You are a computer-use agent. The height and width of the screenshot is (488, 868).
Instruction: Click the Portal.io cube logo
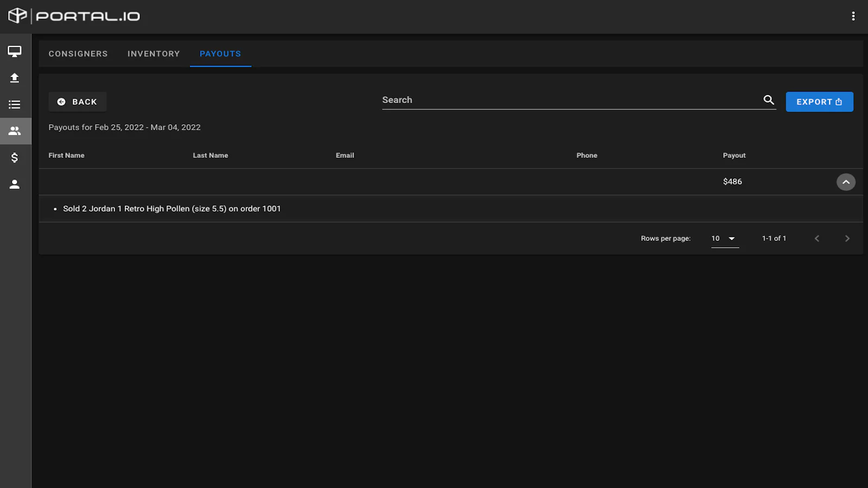point(17,16)
